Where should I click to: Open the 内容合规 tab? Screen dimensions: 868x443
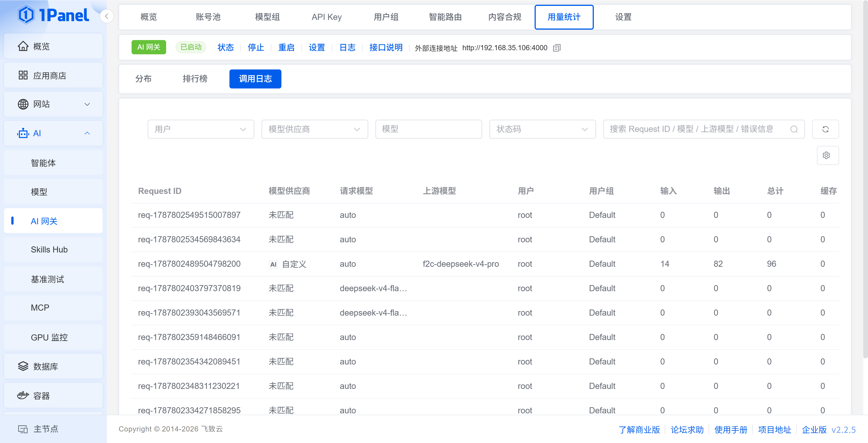pyautogui.click(x=505, y=17)
